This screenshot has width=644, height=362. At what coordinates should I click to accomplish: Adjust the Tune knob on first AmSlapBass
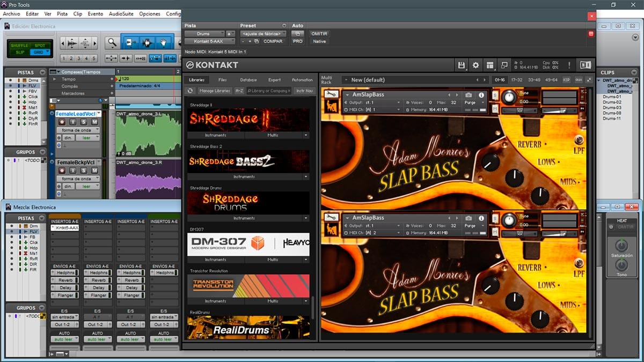508,97
